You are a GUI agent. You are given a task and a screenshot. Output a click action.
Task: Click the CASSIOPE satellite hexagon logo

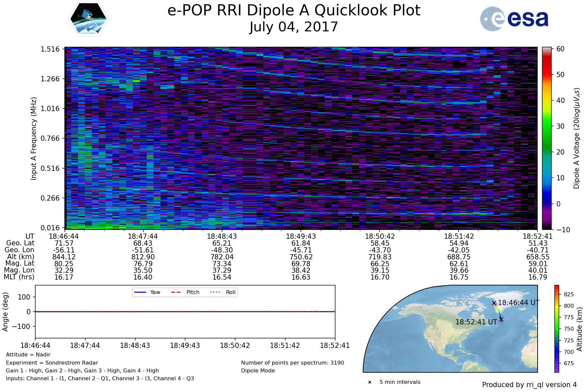click(x=88, y=19)
